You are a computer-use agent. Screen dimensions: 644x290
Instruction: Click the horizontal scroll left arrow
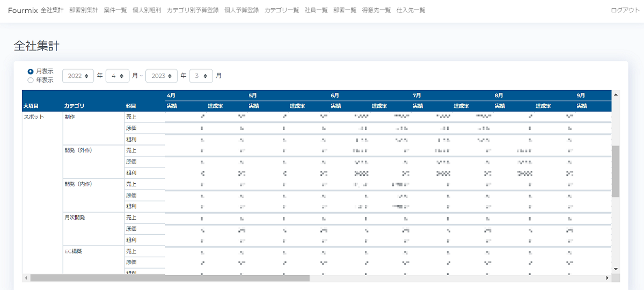click(x=26, y=278)
